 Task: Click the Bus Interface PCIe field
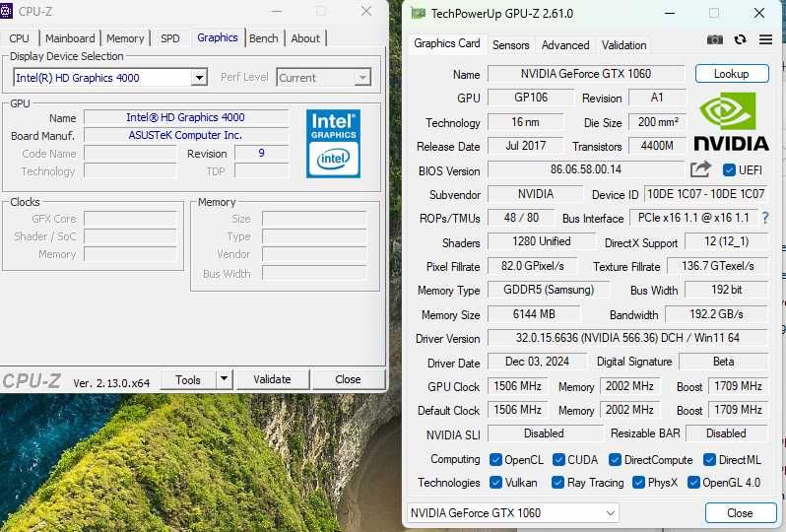tap(693, 218)
